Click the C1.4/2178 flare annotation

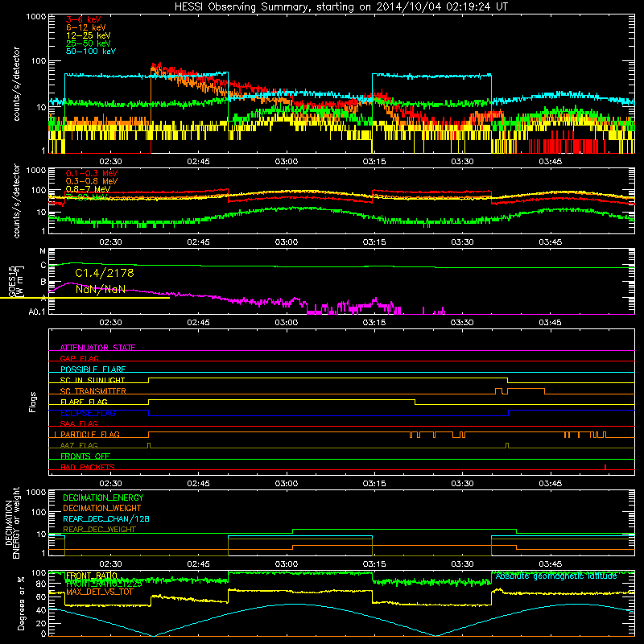click(105, 273)
